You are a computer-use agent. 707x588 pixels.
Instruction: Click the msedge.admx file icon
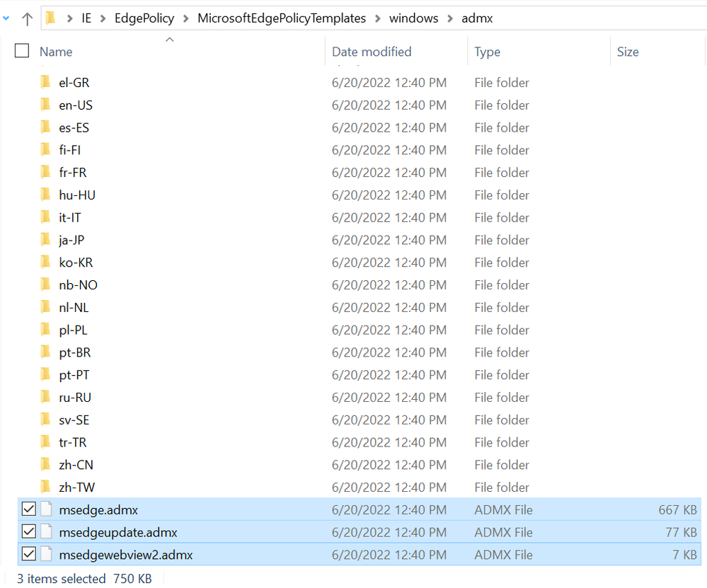click(47, 509)
